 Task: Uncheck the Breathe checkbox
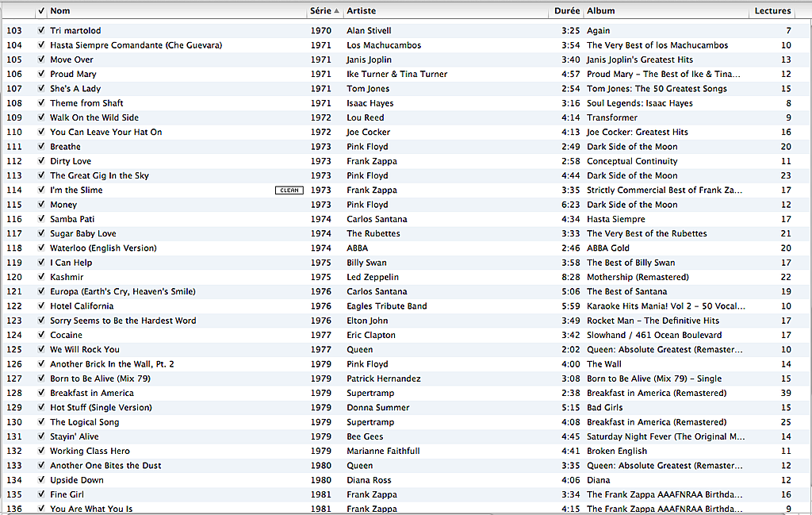pyautogui.click(x=41, y=147)
